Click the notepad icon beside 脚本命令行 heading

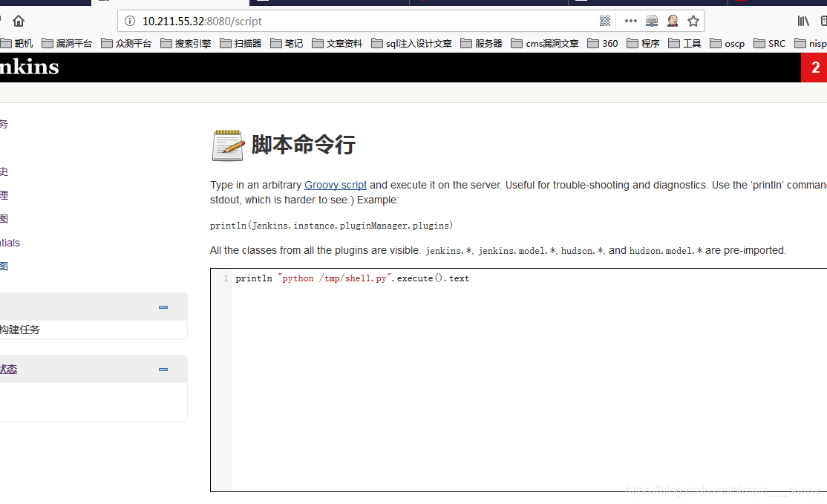227,144
